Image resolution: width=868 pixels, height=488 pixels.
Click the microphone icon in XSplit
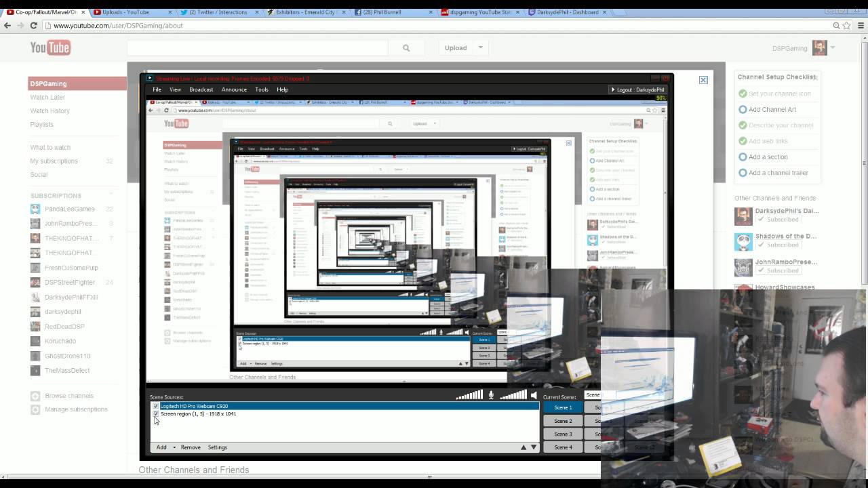(x=491, y=395)
